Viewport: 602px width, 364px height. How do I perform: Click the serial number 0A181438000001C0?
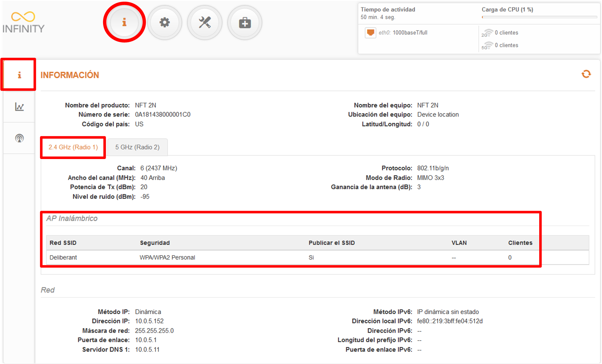coord(163,114)
